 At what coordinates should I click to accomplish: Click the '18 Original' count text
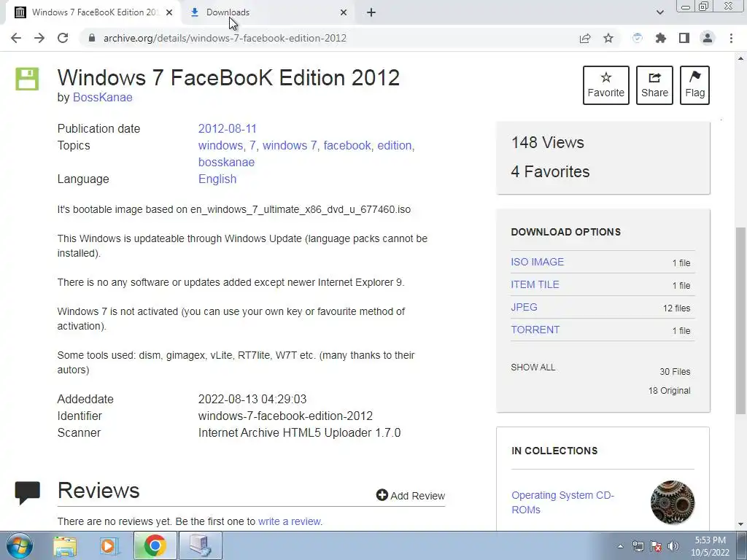[670, 391]
